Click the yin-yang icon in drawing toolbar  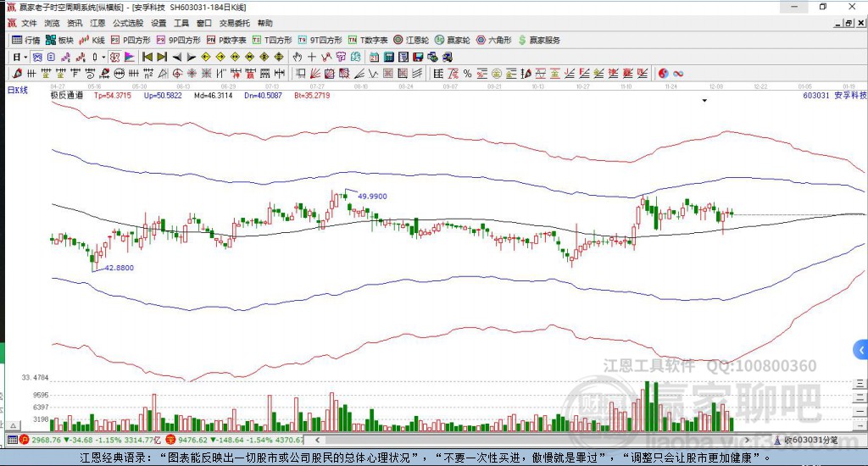coord(662,74)
